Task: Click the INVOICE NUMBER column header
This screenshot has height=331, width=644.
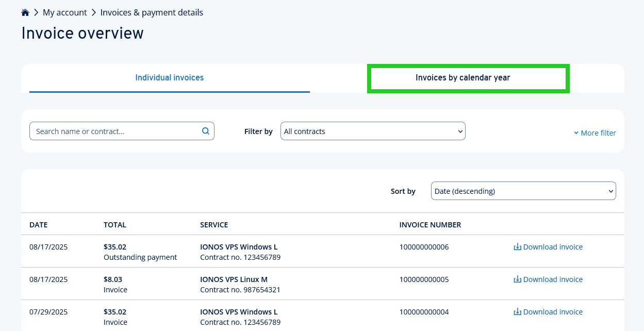Action: click(x=430, y=225)
